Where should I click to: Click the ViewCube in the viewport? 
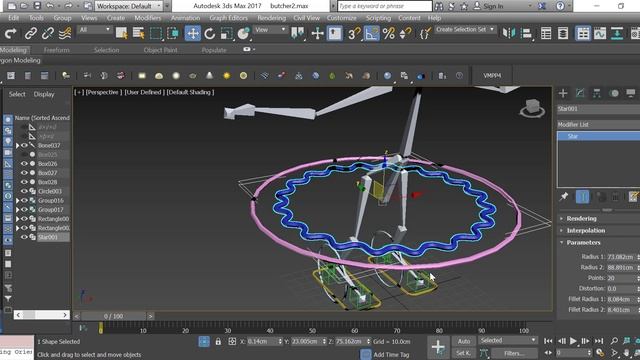point(532,108)
